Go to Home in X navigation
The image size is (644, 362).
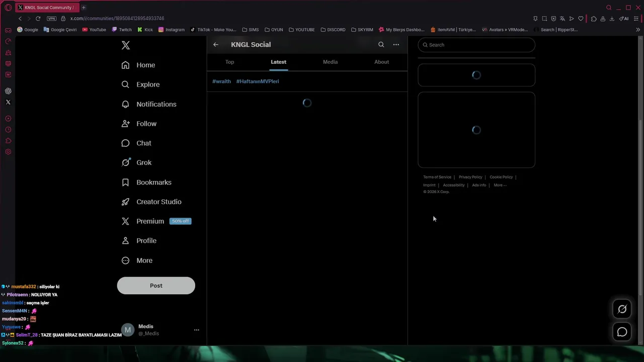coord(138,65)
